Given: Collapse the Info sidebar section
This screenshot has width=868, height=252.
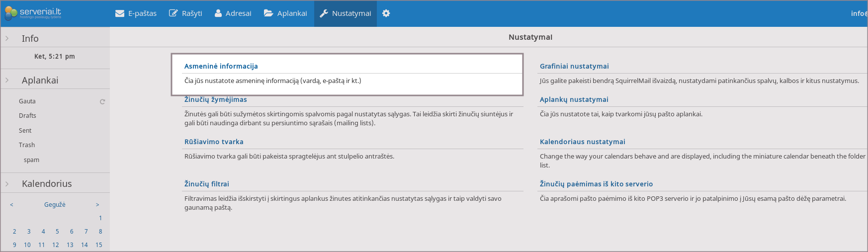Looking at the screenshot, I should click(7, 38).
